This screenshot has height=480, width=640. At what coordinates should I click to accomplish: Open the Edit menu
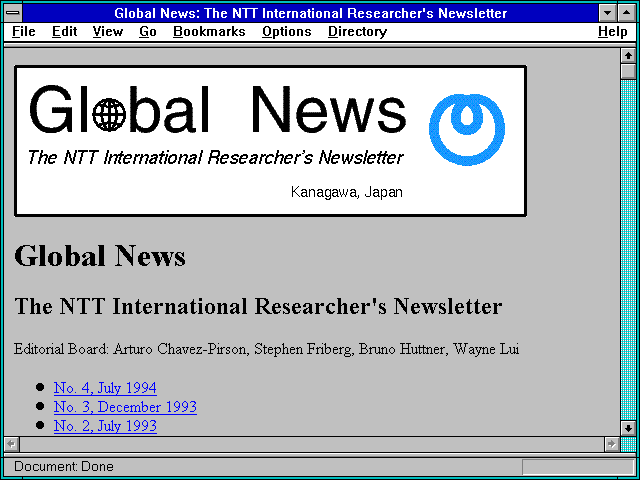(64, 32)
